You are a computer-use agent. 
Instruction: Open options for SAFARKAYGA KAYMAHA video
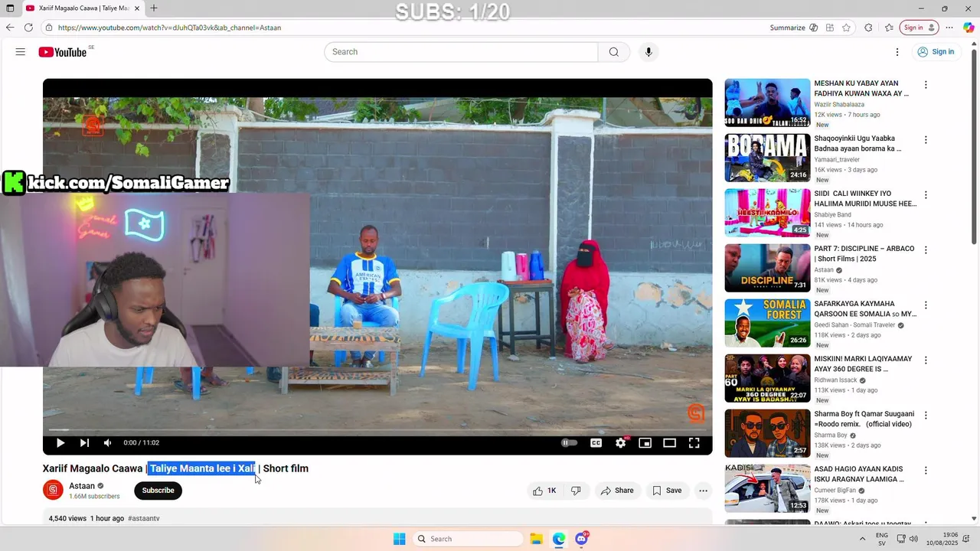point(926,305)
